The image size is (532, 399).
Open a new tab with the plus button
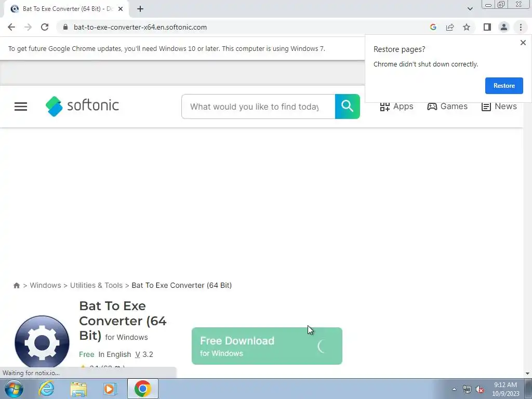coord(140,9)
